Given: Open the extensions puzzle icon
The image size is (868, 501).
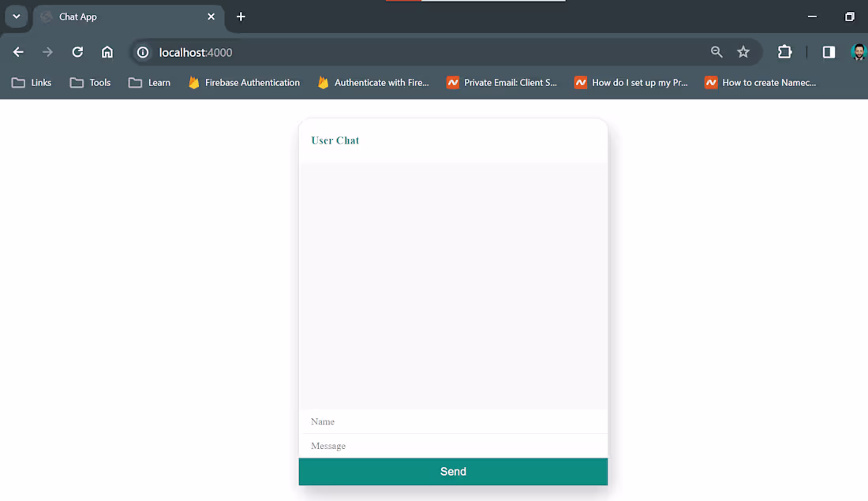Looking at the screenshot, I should point(784,52).
